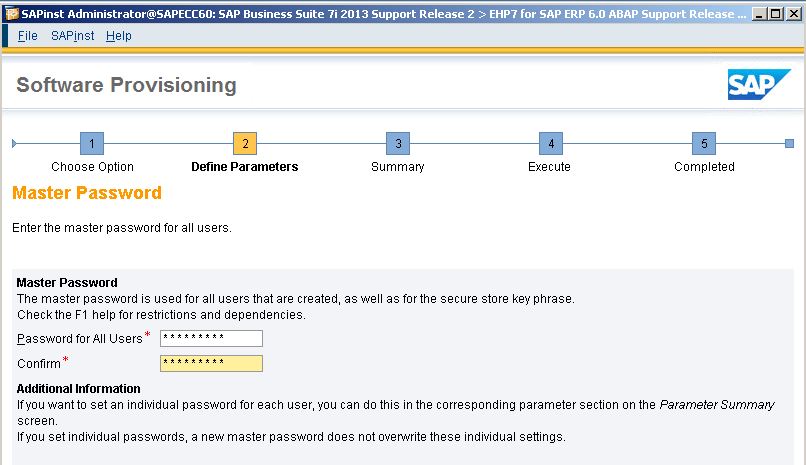Click step 5 Completed square
806x465 pixels.
pyautogui.click(x=704, y=143)
